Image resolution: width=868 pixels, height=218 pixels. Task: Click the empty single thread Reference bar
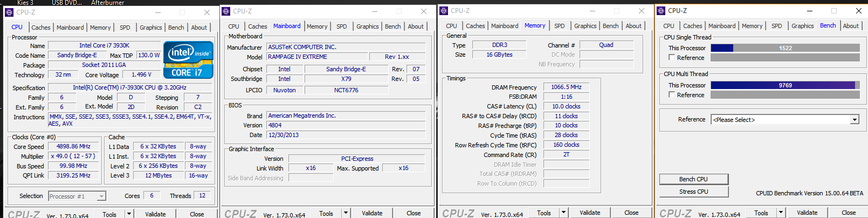pos(785,58)
